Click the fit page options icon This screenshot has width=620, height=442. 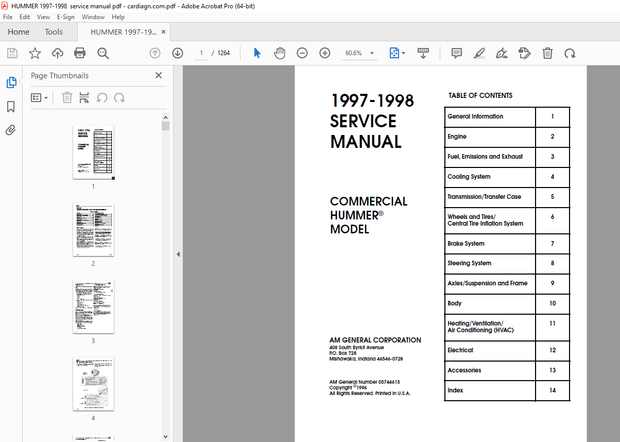click(x=394, y=53)
